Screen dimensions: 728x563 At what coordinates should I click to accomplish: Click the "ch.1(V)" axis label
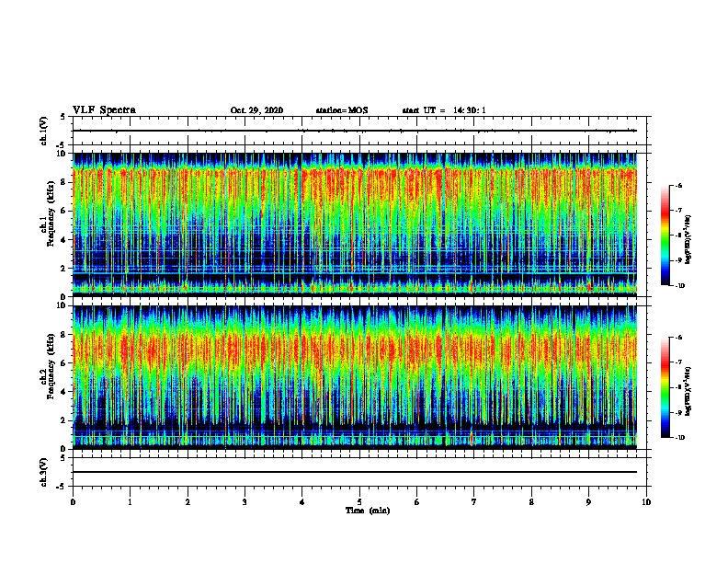(x=43, y=131)
